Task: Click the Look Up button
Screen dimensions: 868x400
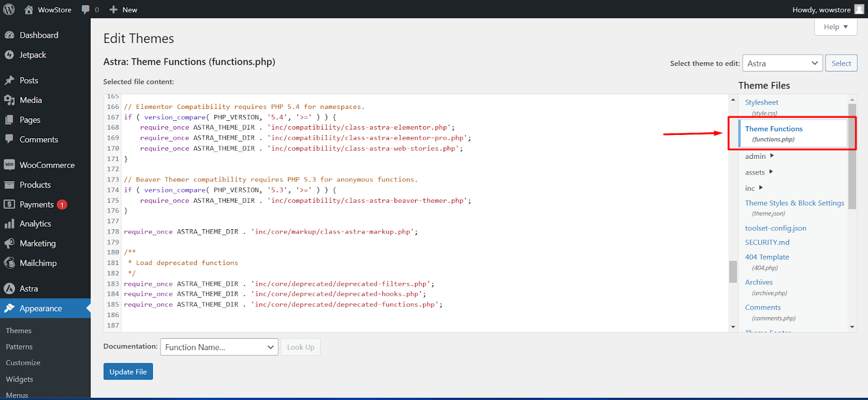Action: coord(301,347)
